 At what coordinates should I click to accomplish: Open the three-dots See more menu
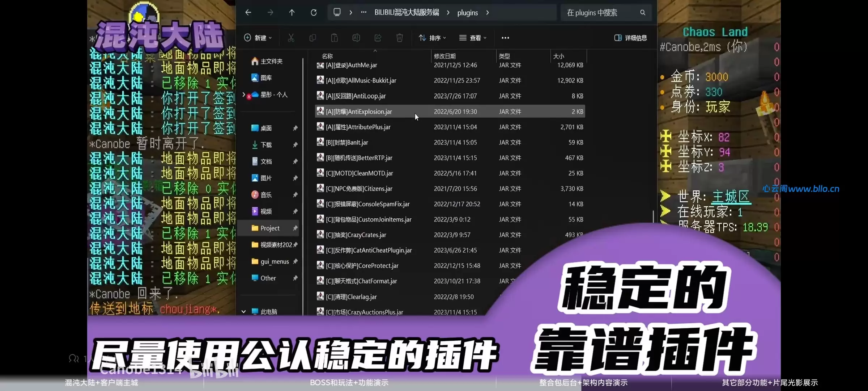(505, 38)
